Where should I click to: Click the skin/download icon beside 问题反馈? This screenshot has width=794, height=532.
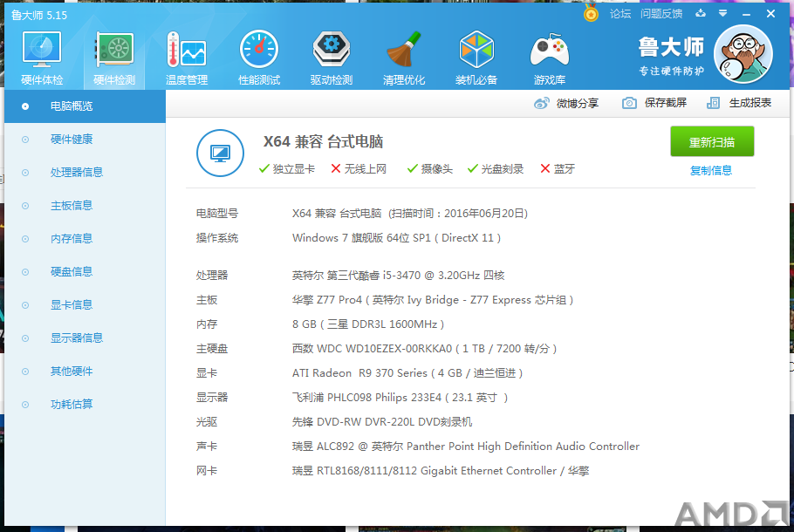[701, 13]
